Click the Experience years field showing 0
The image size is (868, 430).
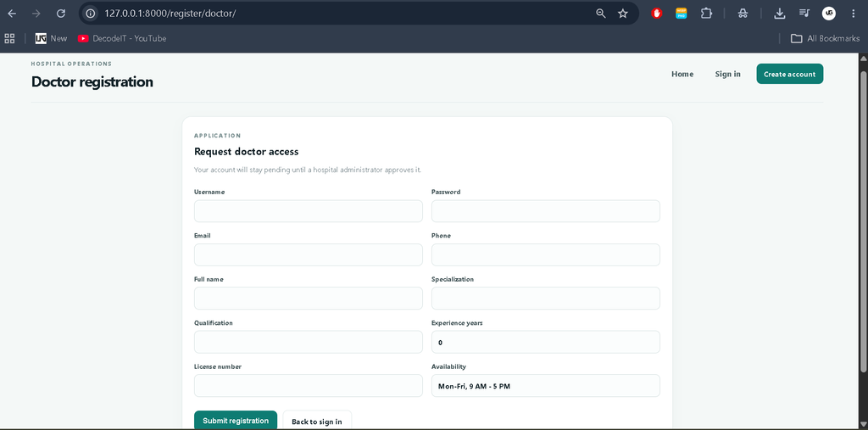[x=545, y=342]
